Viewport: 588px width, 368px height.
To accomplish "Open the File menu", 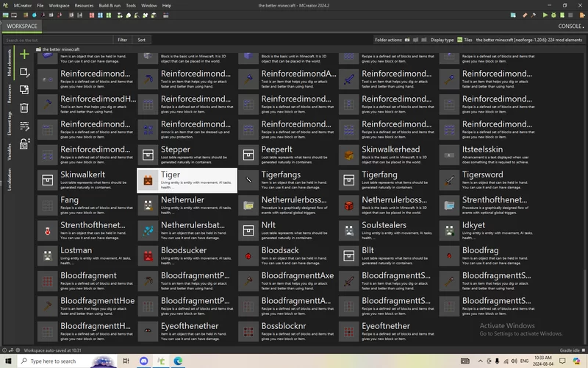I will click(40, 6).
